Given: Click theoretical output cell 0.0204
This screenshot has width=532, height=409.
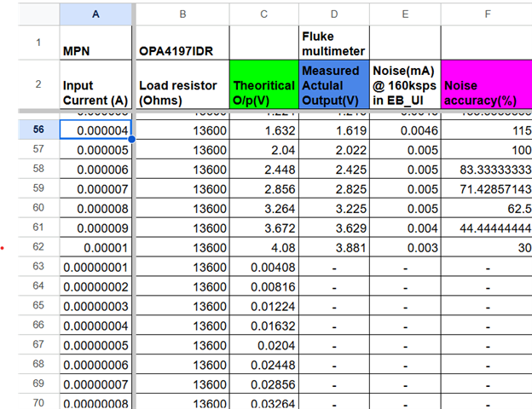Looking at the screenshot, I should pyautogui.click(x=264, y=345).
